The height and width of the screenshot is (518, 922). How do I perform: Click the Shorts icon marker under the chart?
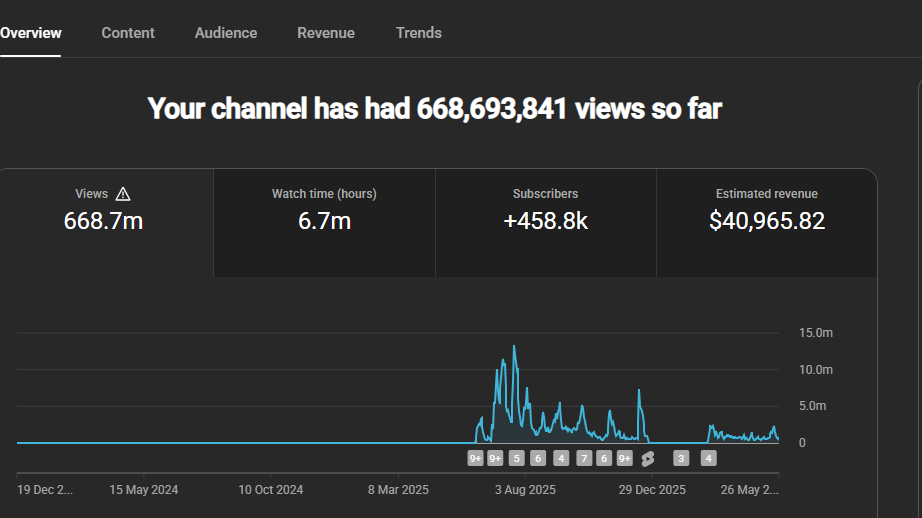(647, 459)
